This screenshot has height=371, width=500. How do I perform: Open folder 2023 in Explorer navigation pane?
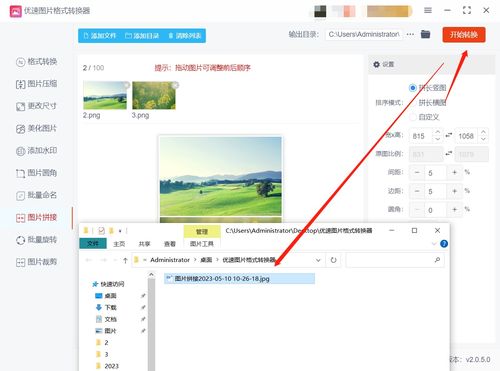click(111, 366)
